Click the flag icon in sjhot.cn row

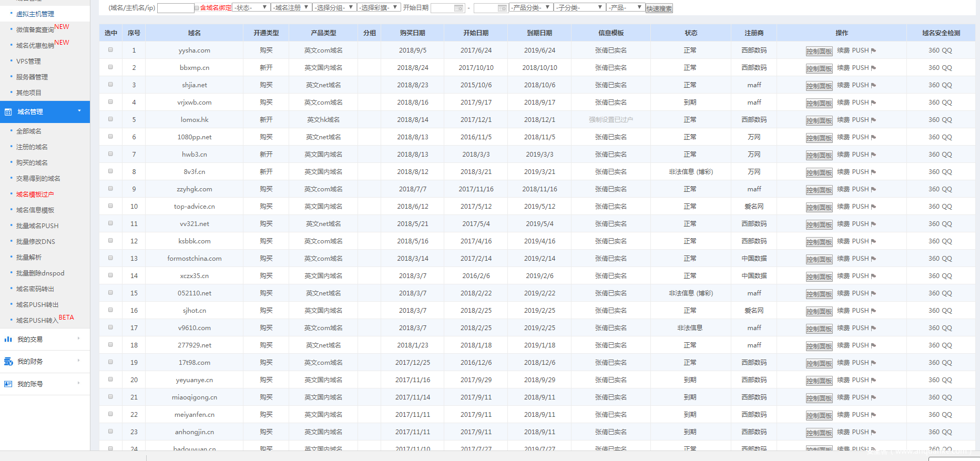point(873,311)
